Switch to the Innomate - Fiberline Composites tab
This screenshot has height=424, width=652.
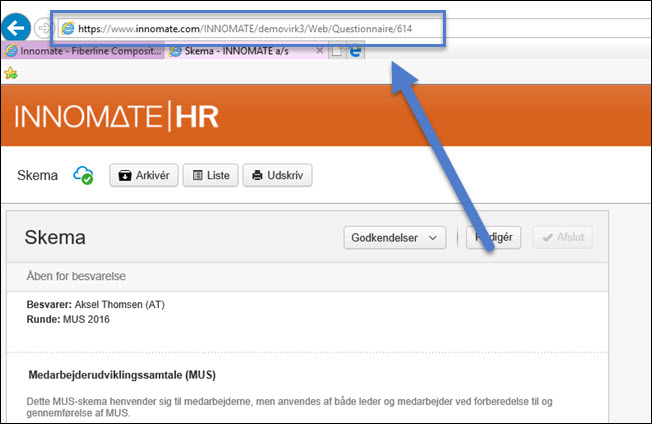pyautogui.click(x=82, y=51)
